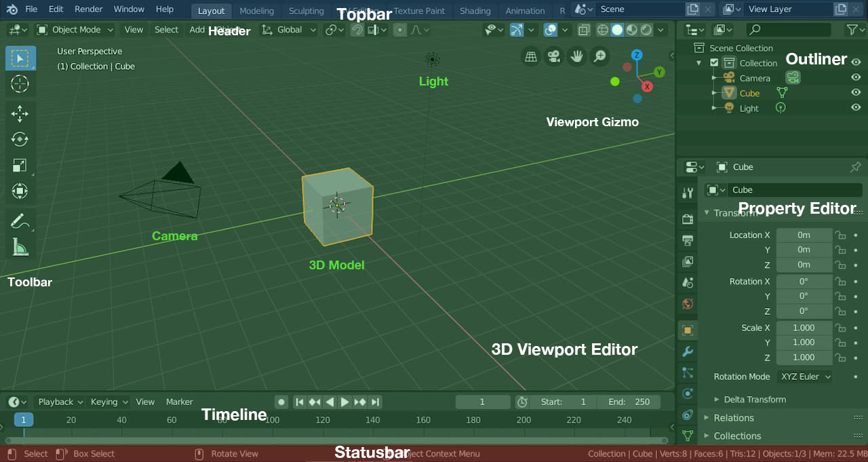This screenshot has height=462, width=868.
Task: Click the Marker button in the timeline
Action: (179, 402)
